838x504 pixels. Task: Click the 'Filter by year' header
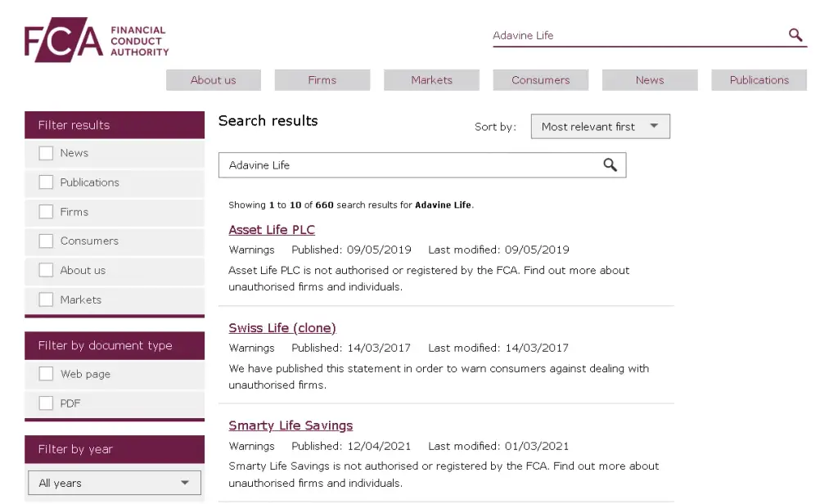point(115,449)
